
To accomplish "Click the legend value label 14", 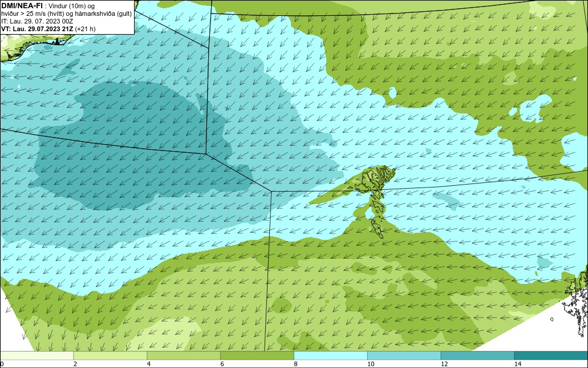I will [517, 364].
